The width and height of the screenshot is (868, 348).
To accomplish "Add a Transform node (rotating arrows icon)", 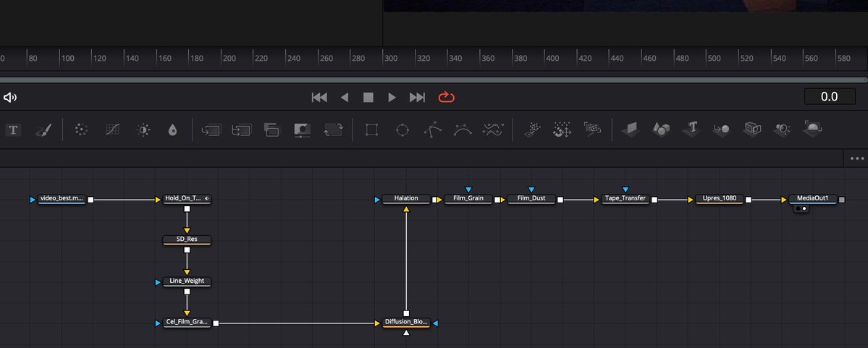I will (333, 130).
